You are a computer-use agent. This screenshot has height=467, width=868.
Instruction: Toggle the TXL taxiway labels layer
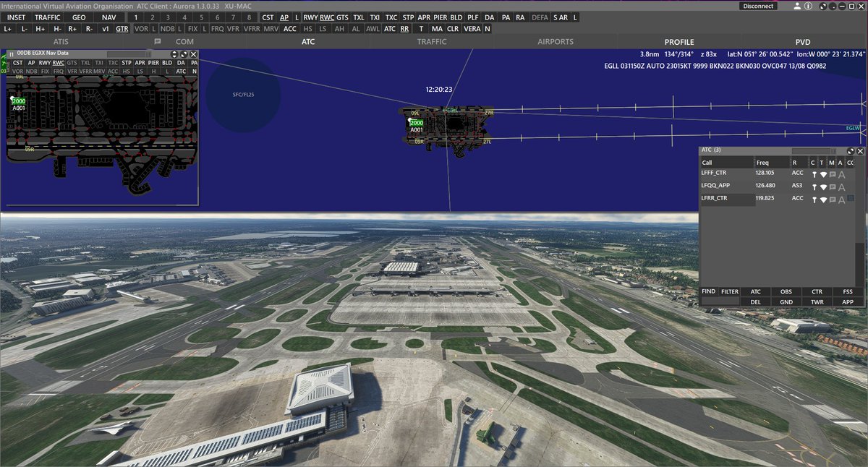[359, 17]
